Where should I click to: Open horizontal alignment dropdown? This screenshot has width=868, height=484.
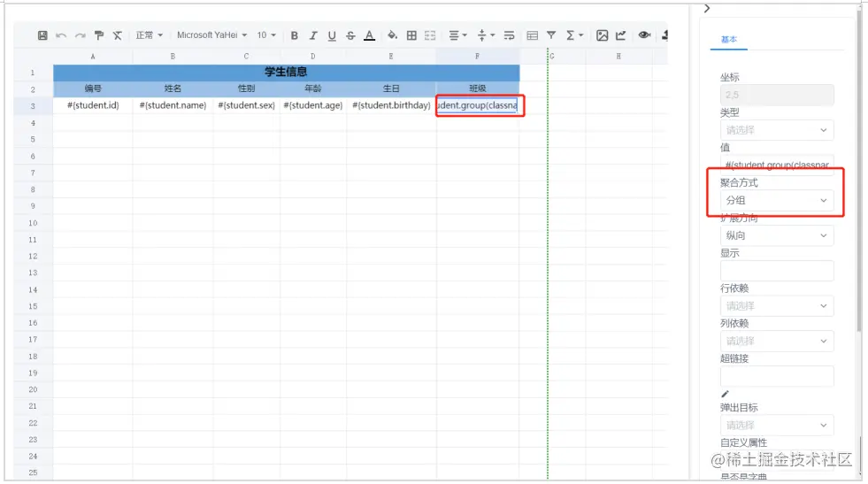tap(457, 35)
